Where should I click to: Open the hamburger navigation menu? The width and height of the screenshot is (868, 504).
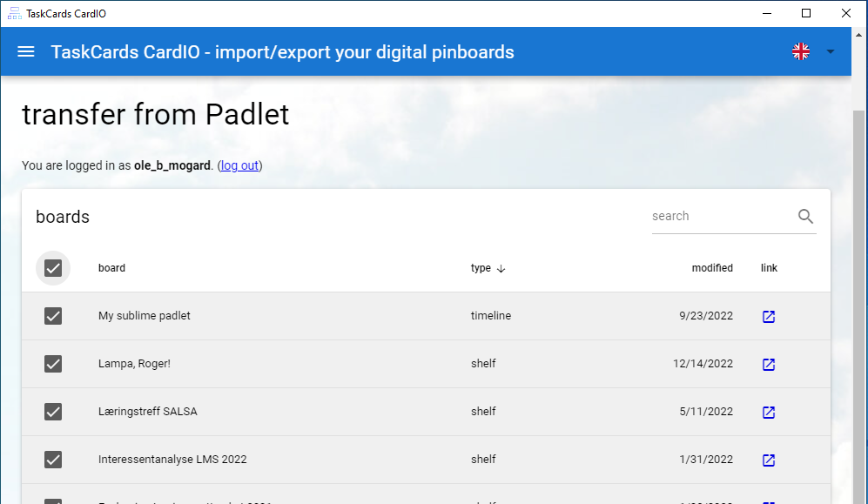[x=26, y=51]
